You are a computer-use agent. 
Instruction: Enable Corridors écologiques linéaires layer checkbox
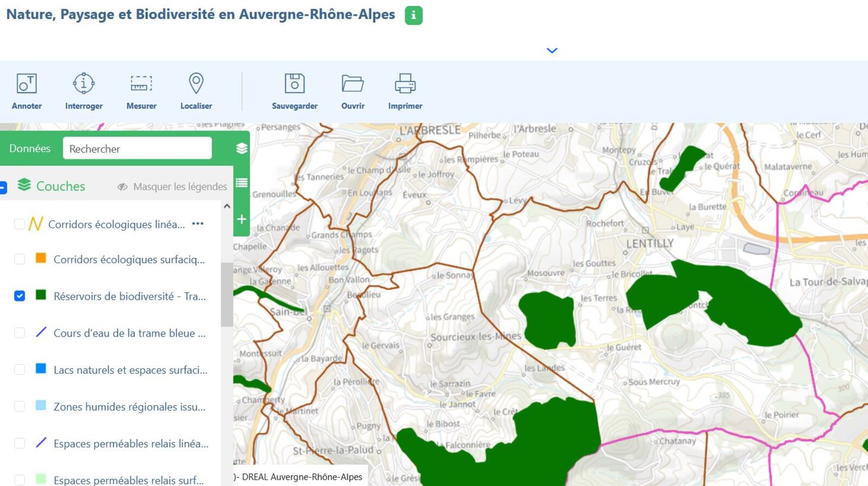20,224
